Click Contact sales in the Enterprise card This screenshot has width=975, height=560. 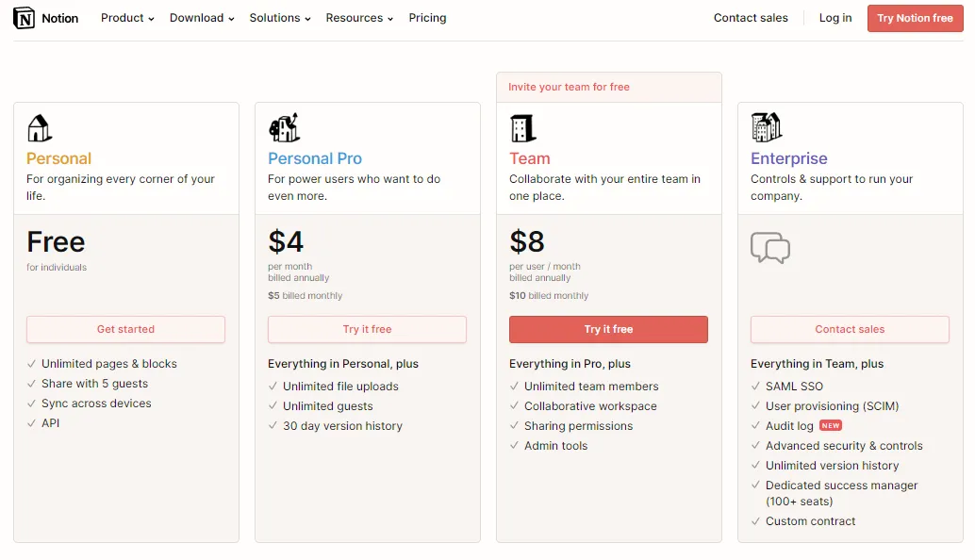point(850,329)
